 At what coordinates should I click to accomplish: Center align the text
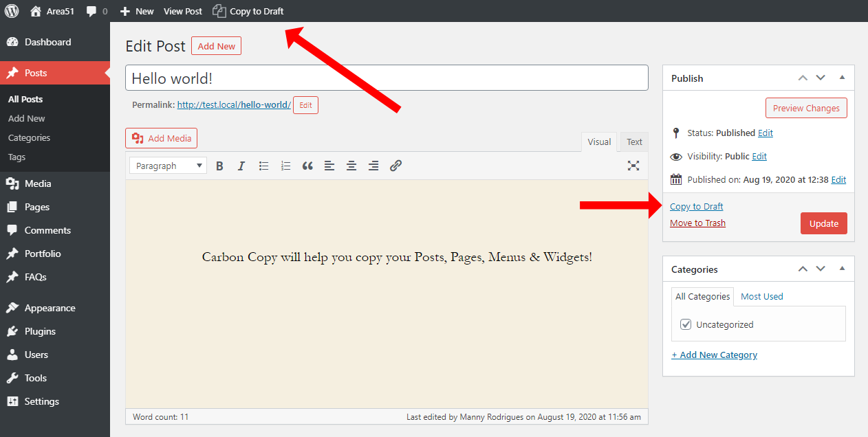pyautogui.click(x=351, y=166)
